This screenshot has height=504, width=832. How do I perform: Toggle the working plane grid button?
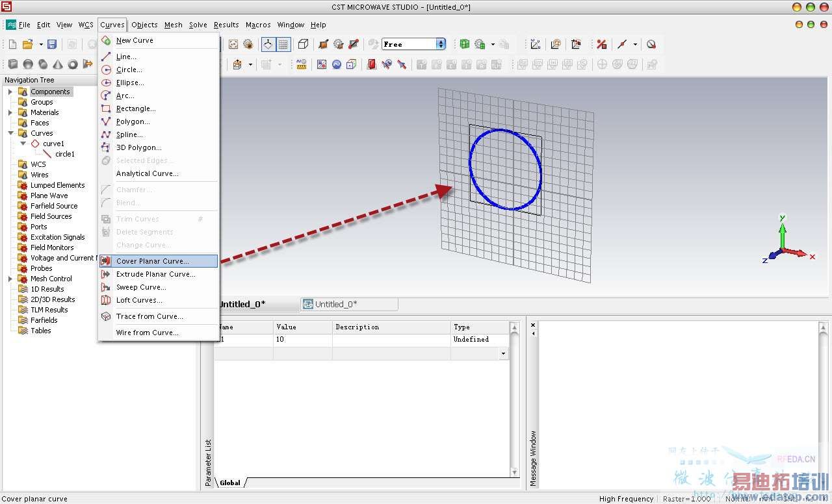[x=283, y=44]
